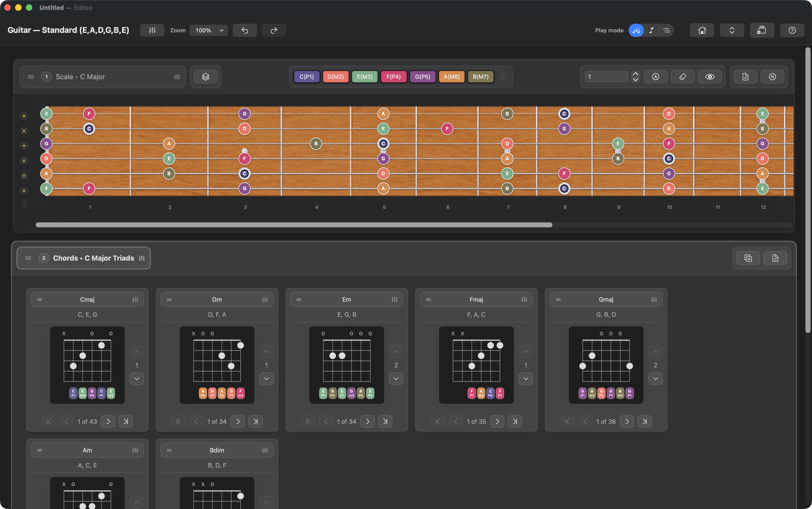Screen dimensions: 812x509
Task: Select the E(M3) interval chip
Action: click(x=364, y=77)
